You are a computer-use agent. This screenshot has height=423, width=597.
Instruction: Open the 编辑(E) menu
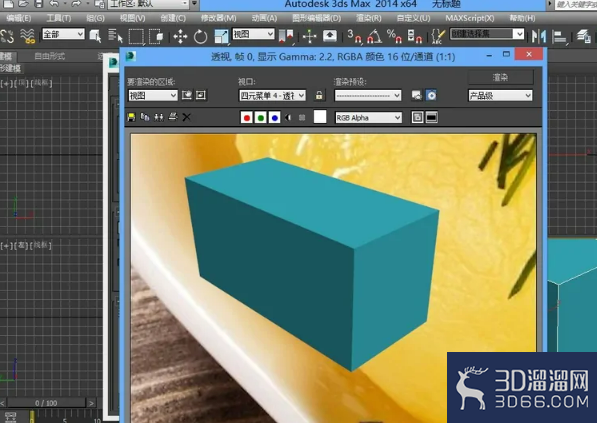click(18, 18)
